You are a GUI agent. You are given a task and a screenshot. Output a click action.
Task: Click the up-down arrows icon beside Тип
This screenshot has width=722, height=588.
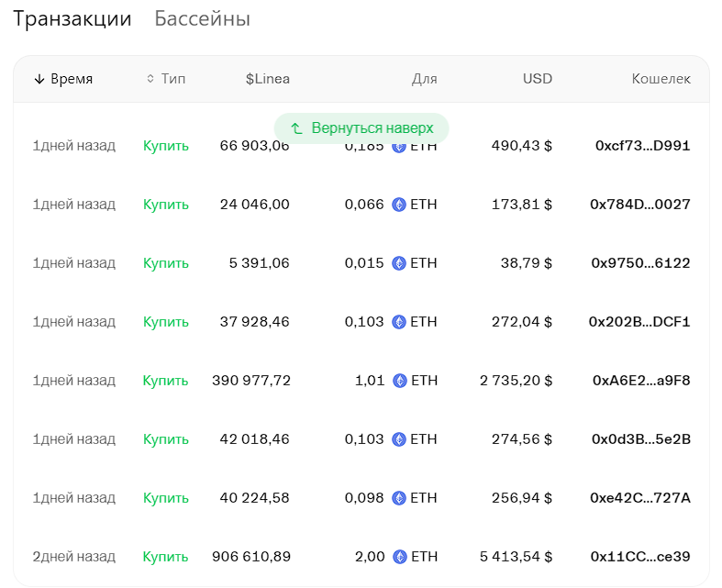(x=150, y=79)
